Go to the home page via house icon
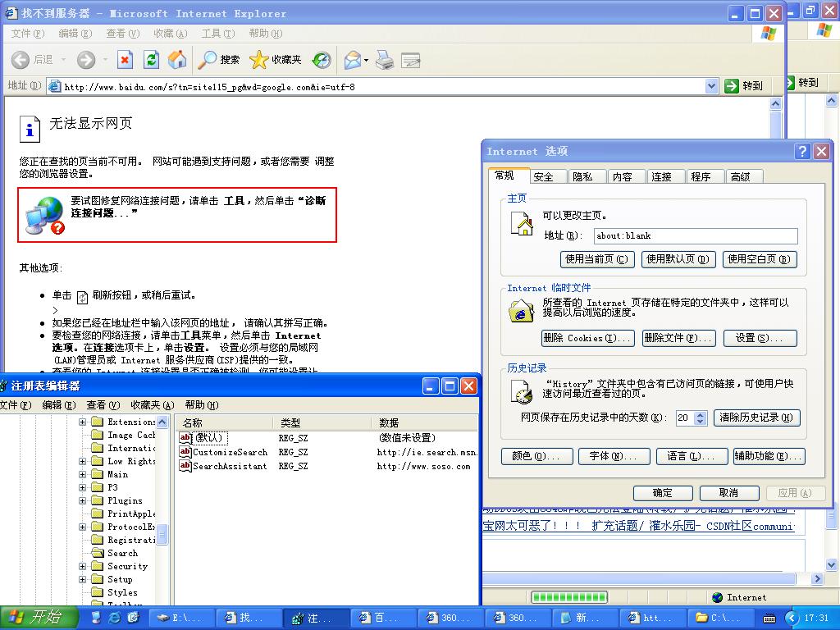 point(177,60)
